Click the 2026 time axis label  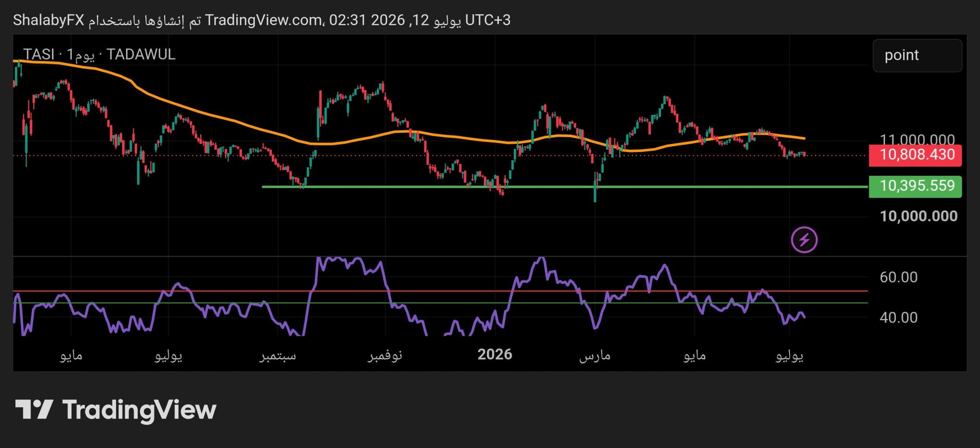495,354
